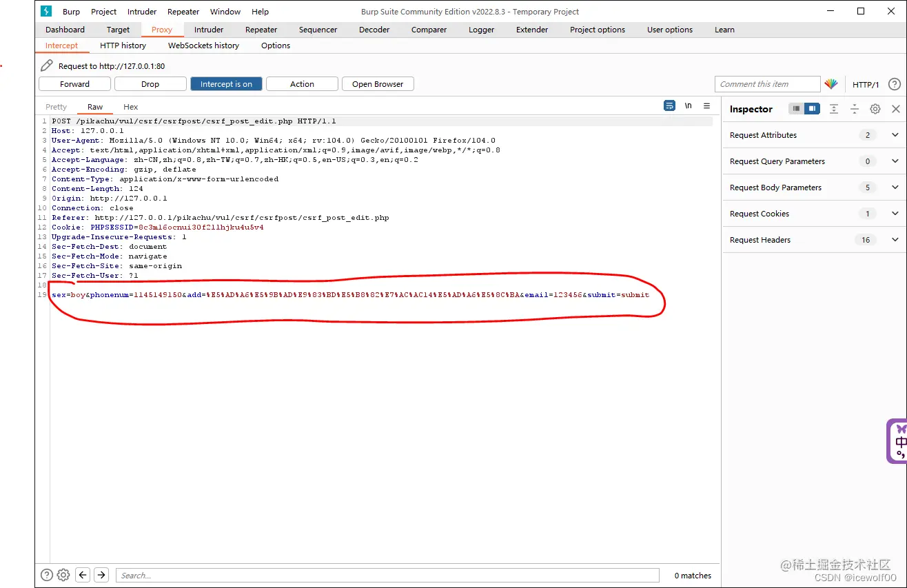The image size is (907, 588).
Task: Open the help icon next to HTTP/1
Action: coord(895,84)
